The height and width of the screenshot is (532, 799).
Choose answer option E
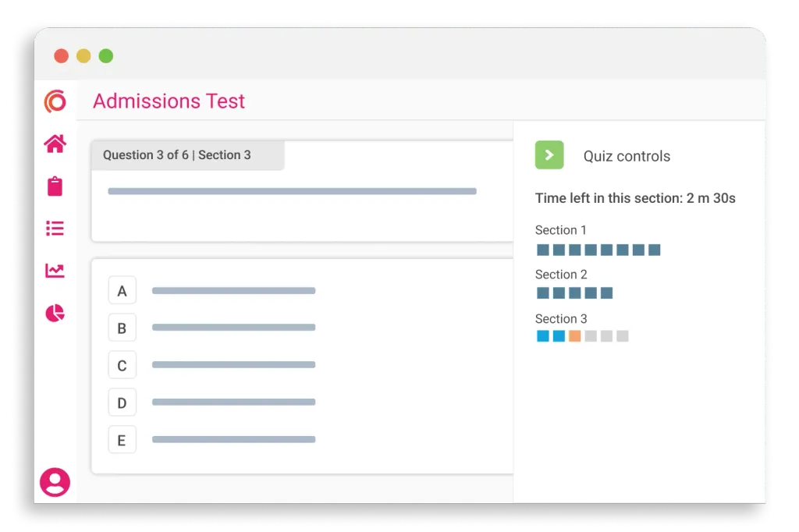(x=122, y=440)
